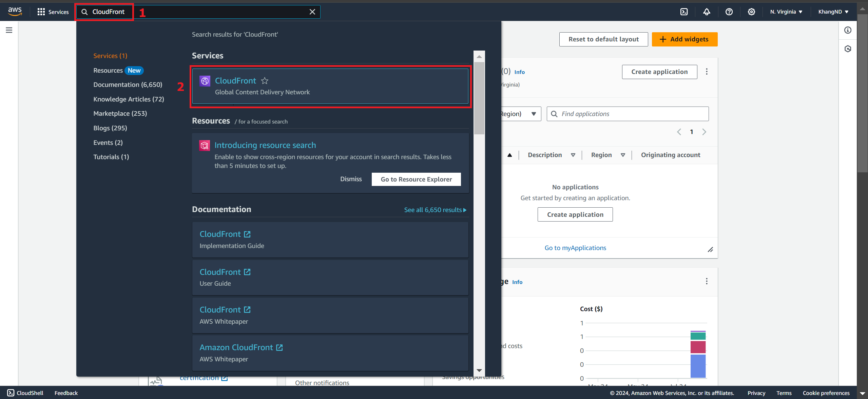The image size is (868, 399).
Task: Open the Services grid menu
Action: pos(53,12)
